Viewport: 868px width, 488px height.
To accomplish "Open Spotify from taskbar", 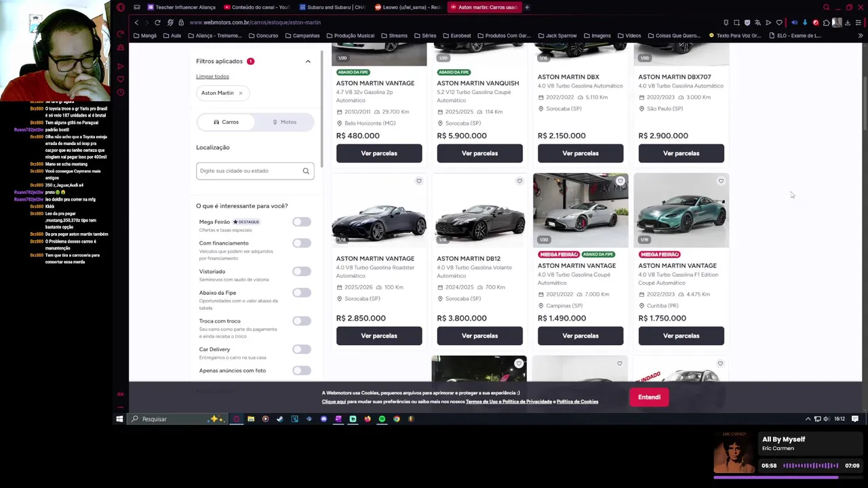I will coord(382,419).
